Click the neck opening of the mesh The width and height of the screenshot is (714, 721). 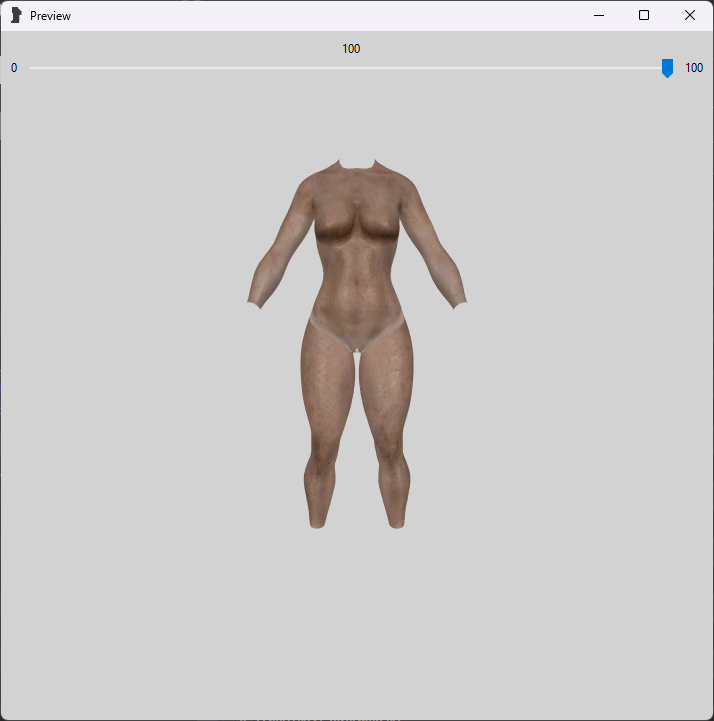coord(357,167)
